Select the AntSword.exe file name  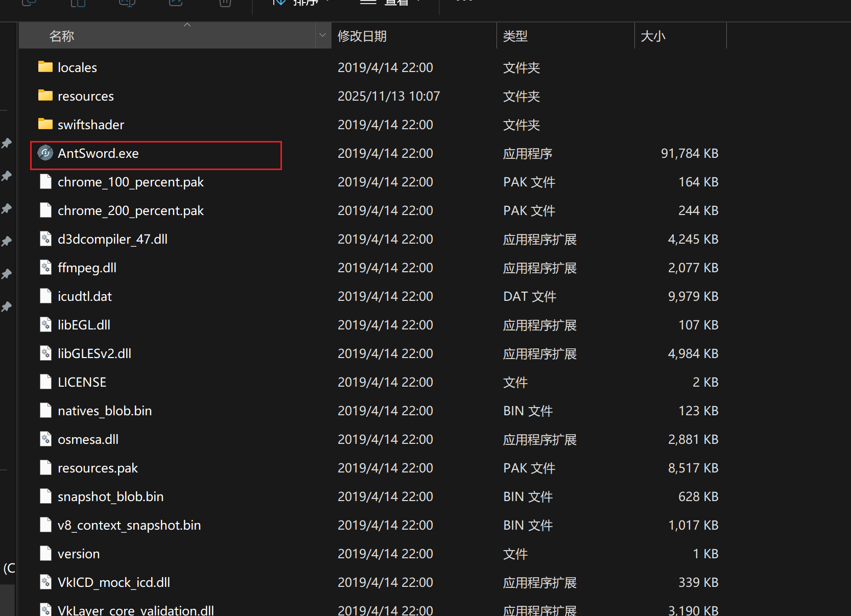98,153
